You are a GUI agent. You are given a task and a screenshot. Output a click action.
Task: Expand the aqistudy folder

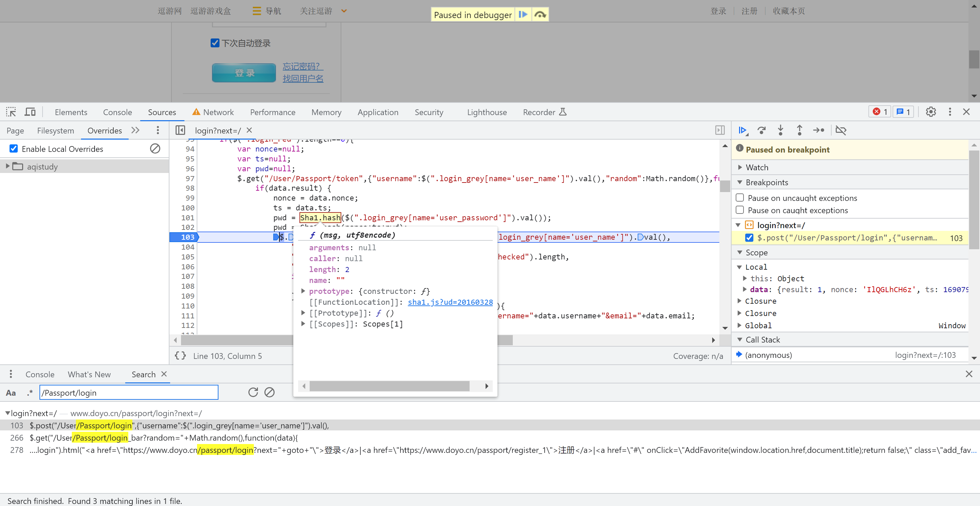(x=7, y=167)
